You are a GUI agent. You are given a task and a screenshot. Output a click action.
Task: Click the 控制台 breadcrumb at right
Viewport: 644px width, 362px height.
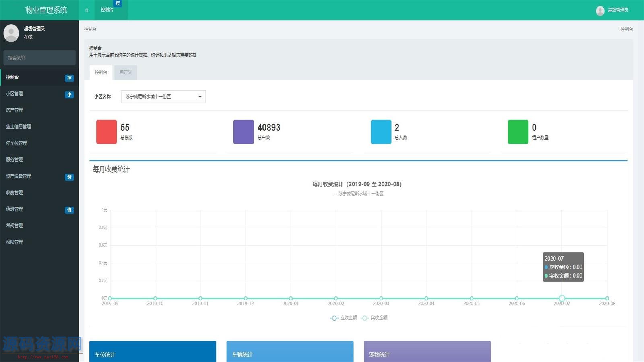[626, 29]
